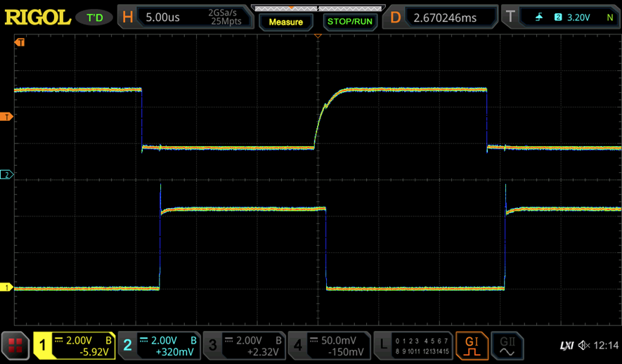Select the GII sine generator icon

click(x=507, y=345)
